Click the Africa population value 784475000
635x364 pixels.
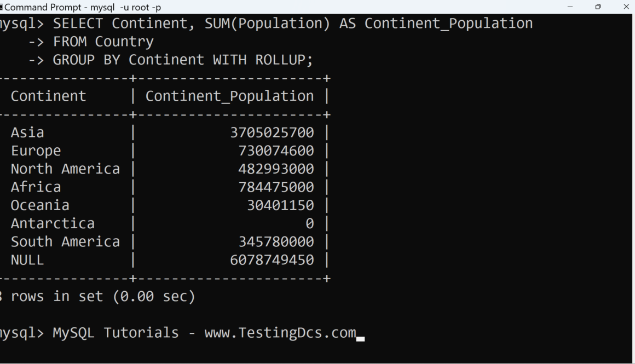(x=276, y=187)
